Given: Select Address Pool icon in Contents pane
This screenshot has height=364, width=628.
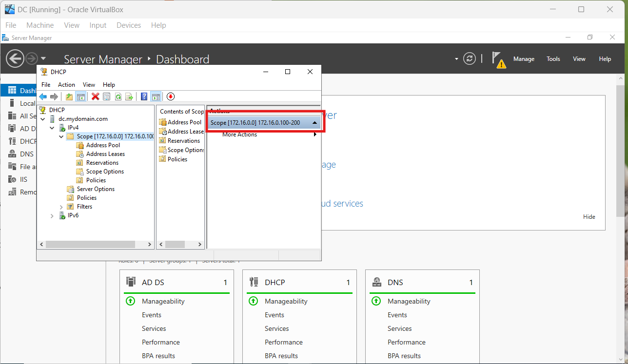Looking at the screenshot, I should point(163,122).
